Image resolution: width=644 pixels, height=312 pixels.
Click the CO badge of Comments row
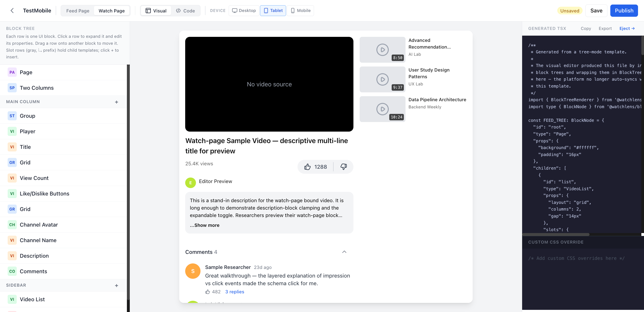pyautogui.click(x=12, y=271)
